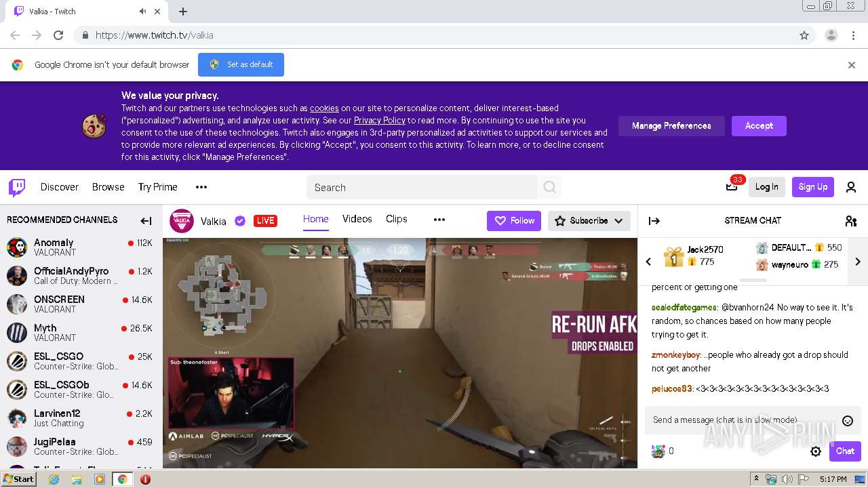
Task: Open the Subscribe dropdown
Action: tap(589, 221)
